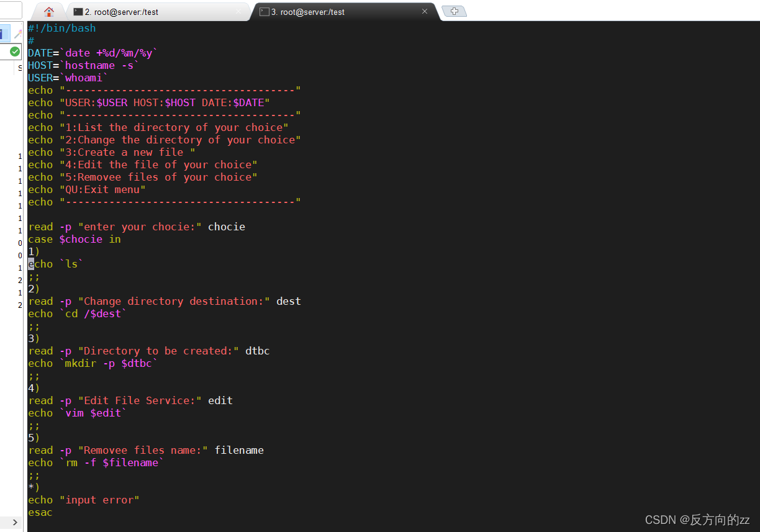Click the echo `ls` line
Image resolution: width=760 pixels, height=532 pixels.
tap(56, 264)
